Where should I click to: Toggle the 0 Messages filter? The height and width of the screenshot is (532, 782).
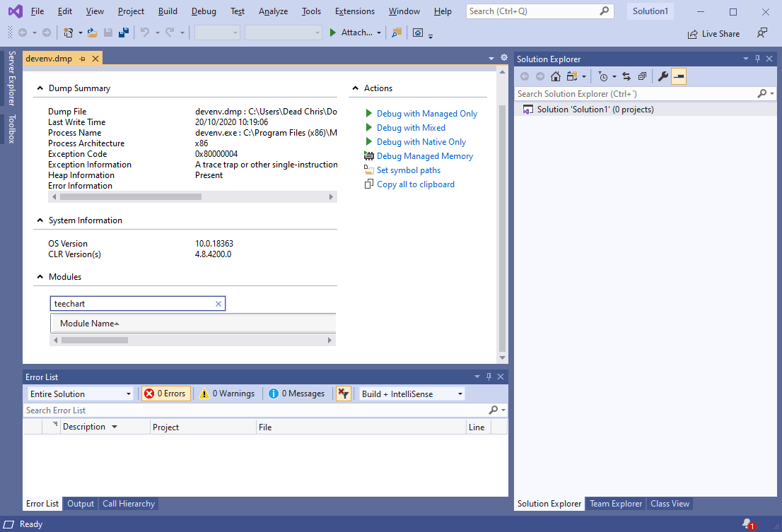pos(297,394)
